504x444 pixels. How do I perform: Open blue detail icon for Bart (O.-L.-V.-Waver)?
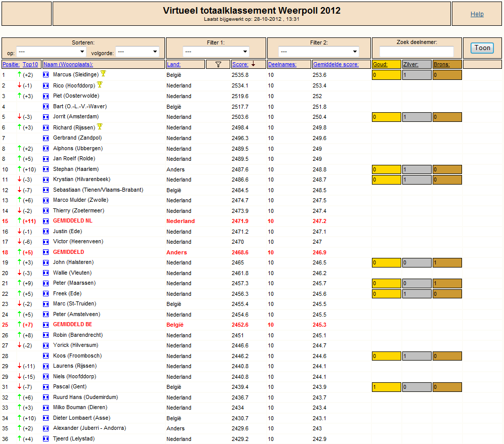point(46,106)
